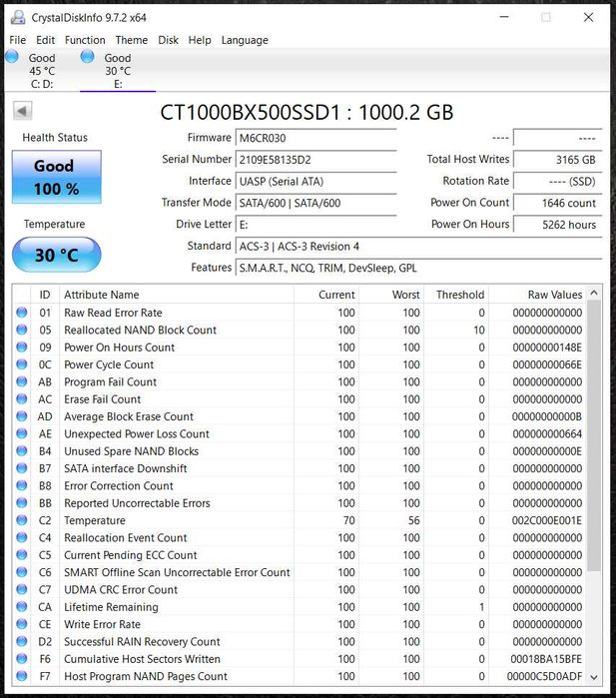This screenshot has width=616, height=698.
Task: Click raw value 002C000E001E for Temperature
Action: [546, 520]
